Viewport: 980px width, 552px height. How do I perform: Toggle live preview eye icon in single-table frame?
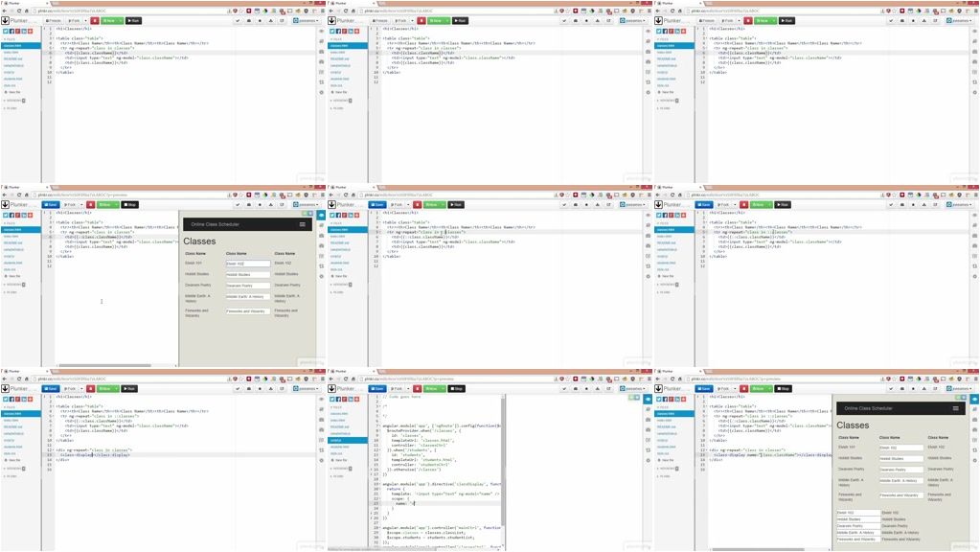click(x=322, y=215)
